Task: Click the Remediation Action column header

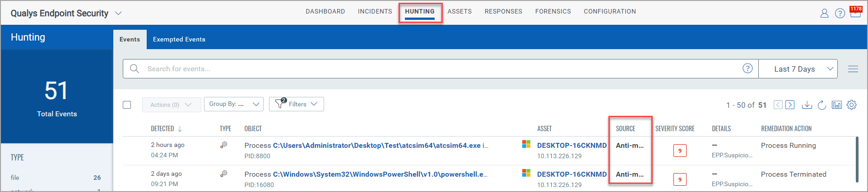Action: coord(786,128)
